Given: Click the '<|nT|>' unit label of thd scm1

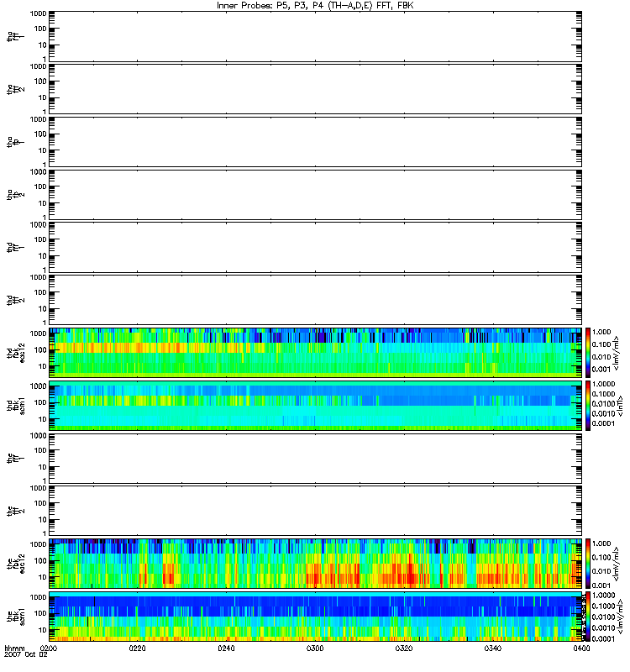Looking at the screenshot, I should pos(620,406).
